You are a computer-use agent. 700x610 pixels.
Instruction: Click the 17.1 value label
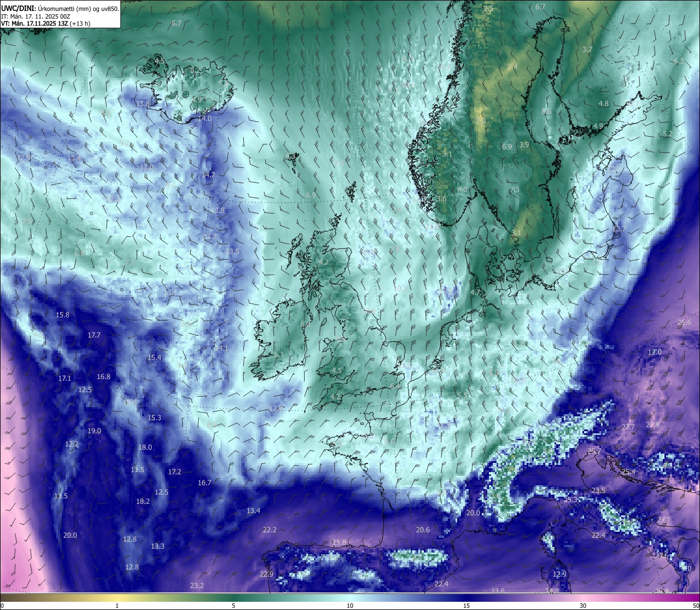pyautogui.click(x=65, y=379)
